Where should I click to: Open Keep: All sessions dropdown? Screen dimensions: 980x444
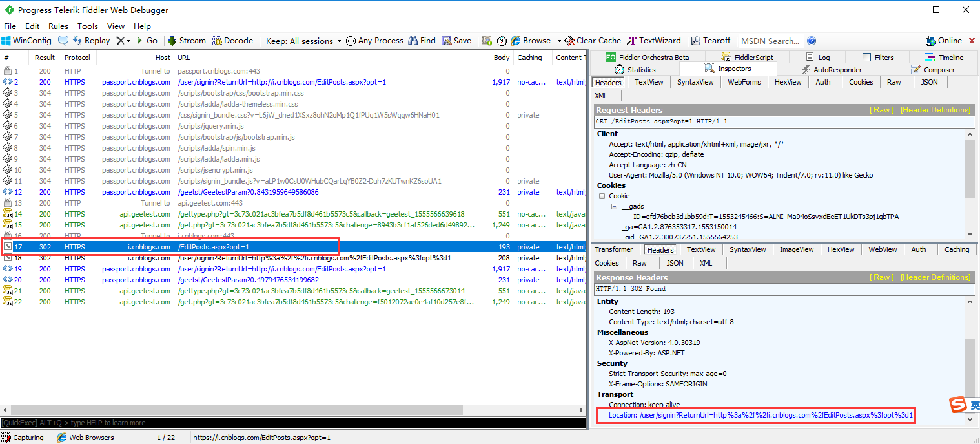pos(303,41)
